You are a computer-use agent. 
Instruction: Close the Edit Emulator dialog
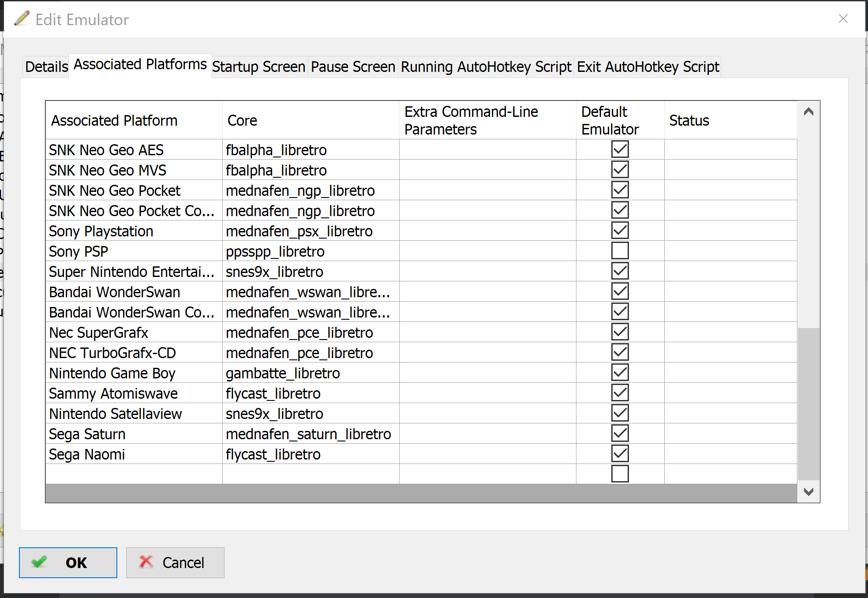pos(843,19)
